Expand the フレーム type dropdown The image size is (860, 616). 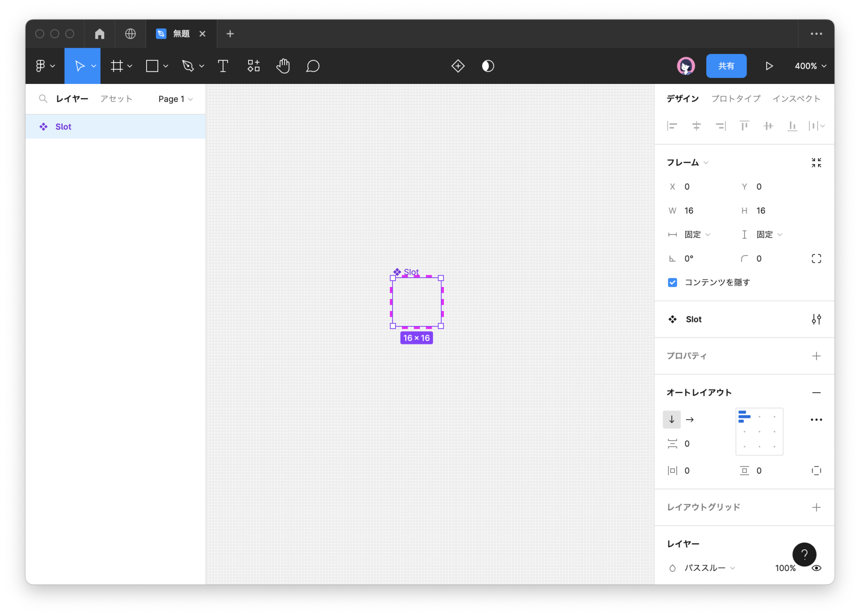(x=687, y=162)
